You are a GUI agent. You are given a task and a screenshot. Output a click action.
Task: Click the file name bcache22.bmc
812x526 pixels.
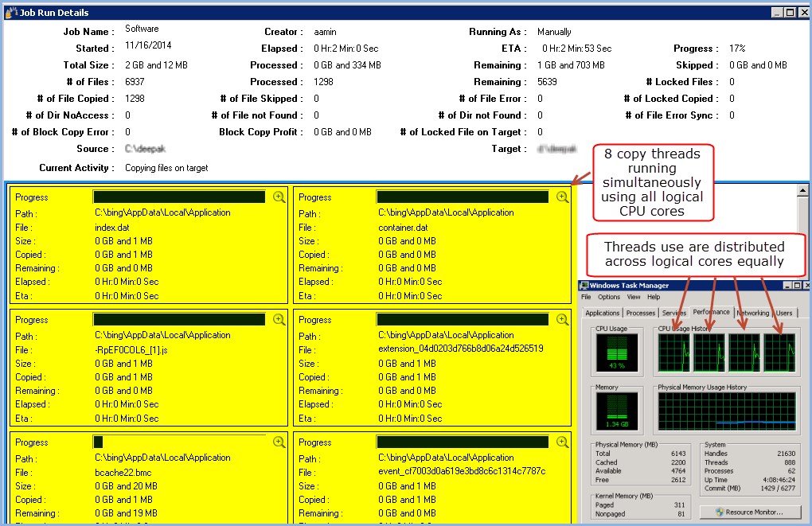pos(123,473)
